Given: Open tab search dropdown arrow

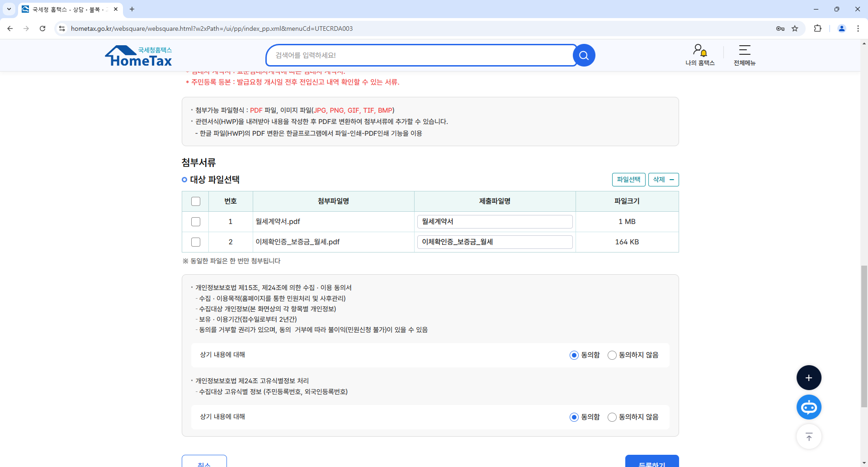Looking at the screenshot, I should [x=9, y=9].
